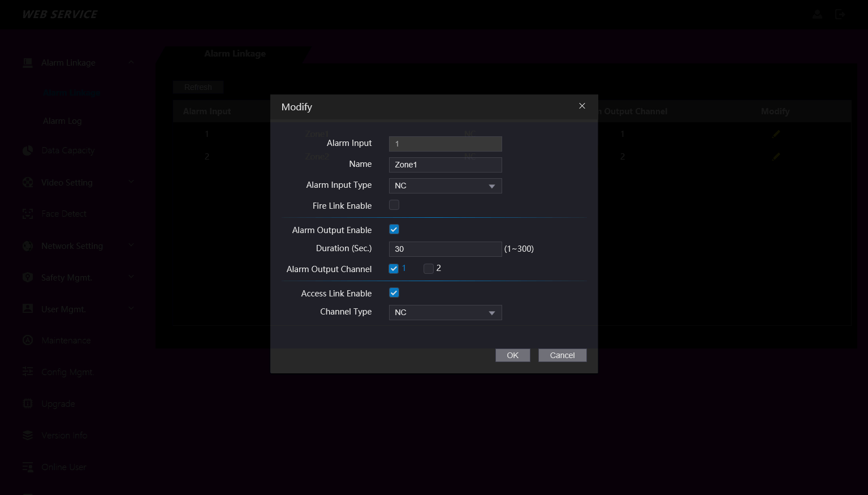Click the Online User sidebar icon

point(28,467)
